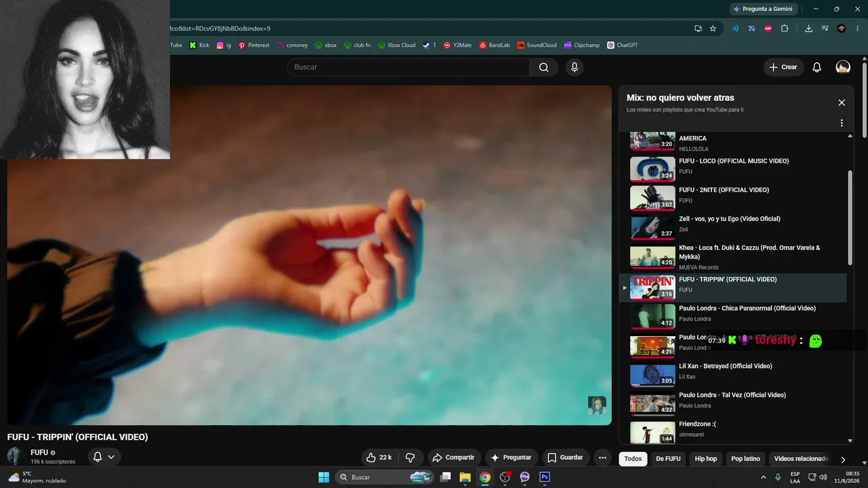
Task: Click the FUFU channel avatar
Action: [x=15, y=456]
